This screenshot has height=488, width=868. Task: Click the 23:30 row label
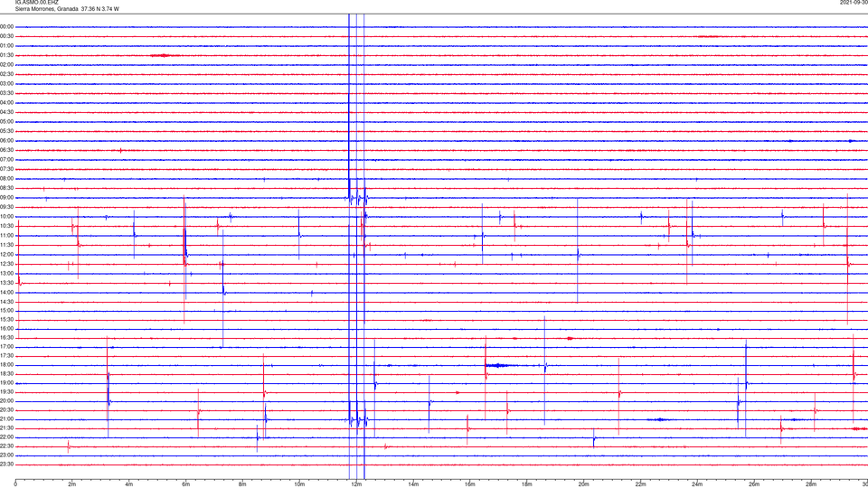(6, 465)
